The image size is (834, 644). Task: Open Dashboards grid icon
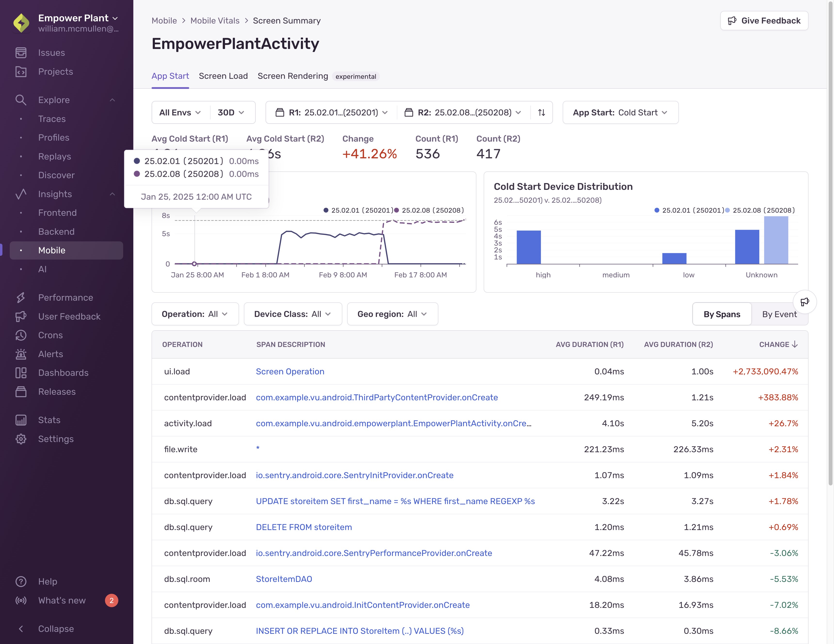click(x=21, y=373)
